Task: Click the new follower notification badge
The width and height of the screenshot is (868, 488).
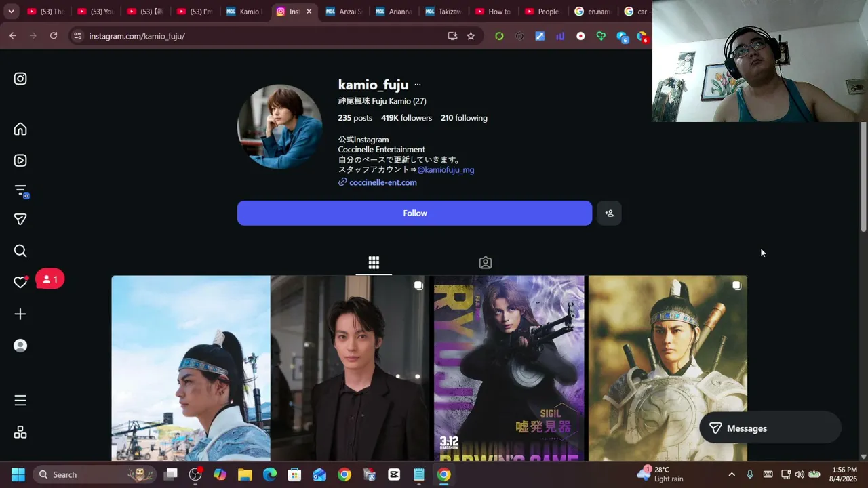Action: [50, 279]
